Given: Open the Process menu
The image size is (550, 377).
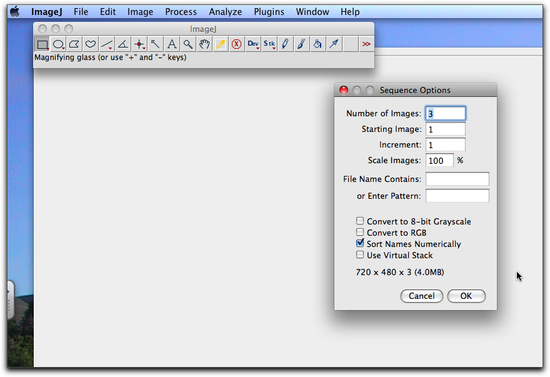Looking at the screenshot, I should click(x=181, y=12).
